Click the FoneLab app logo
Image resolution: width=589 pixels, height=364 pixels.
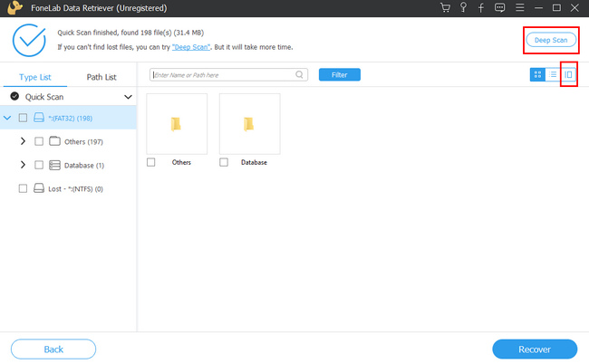tap(14, 7)
